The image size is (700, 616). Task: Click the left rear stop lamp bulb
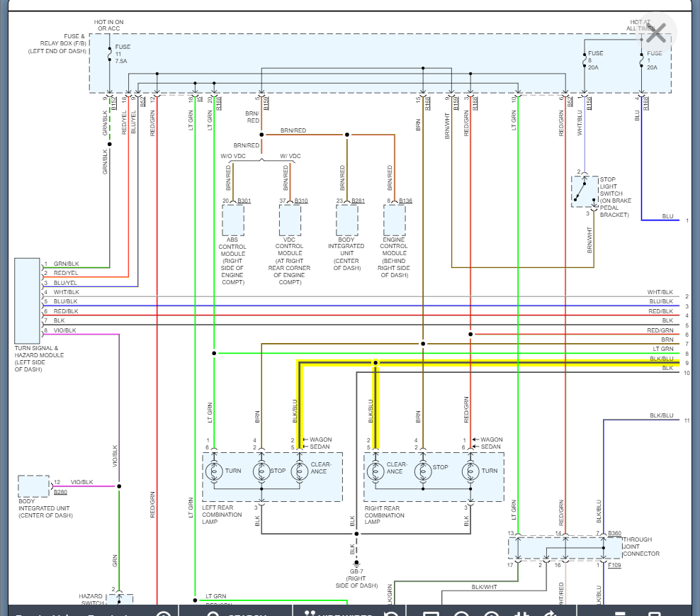point(261,471)
